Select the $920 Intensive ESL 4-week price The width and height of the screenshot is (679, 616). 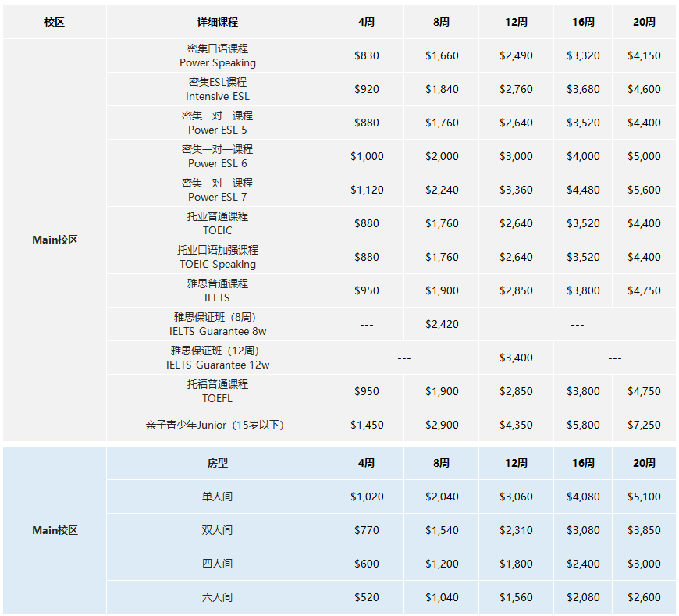pos(366,89)
